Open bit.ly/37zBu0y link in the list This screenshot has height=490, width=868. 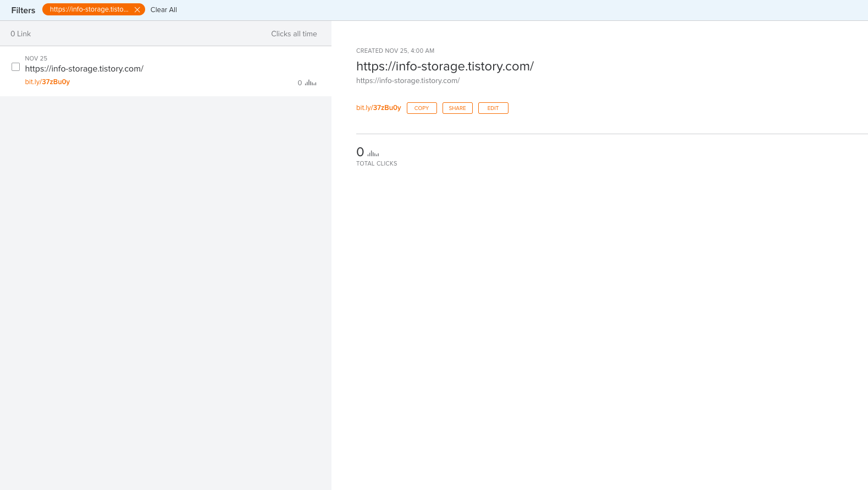pos(47,82)
